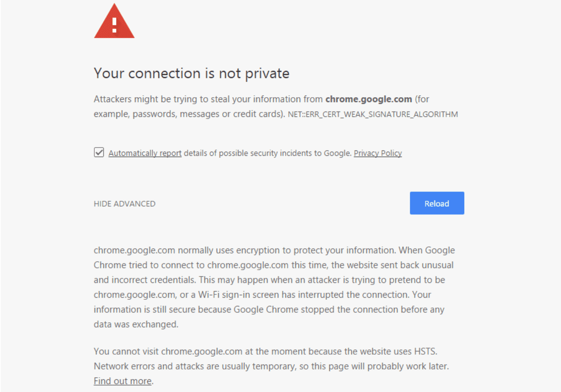Open the Privacy Policy link
Screen dimensions: 561x392
coord(377,153)
